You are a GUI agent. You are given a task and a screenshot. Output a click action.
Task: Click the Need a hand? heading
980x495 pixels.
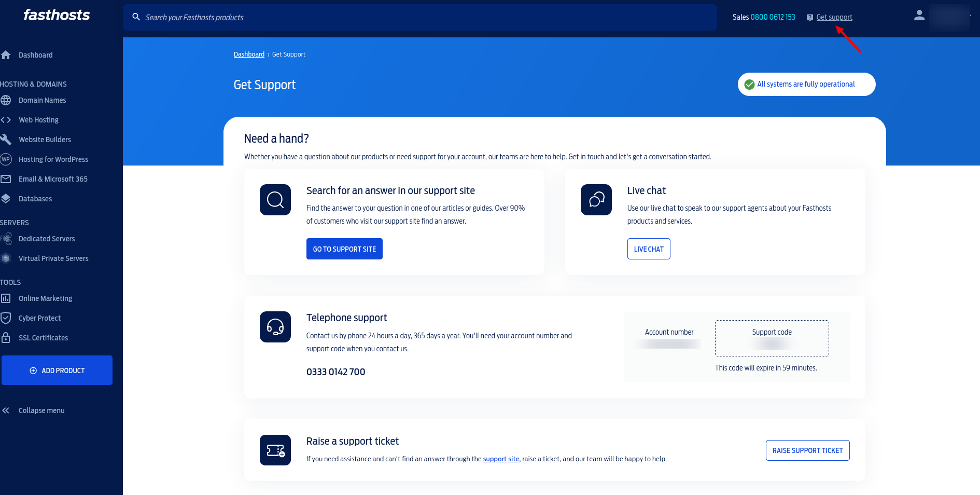(276, 139)
